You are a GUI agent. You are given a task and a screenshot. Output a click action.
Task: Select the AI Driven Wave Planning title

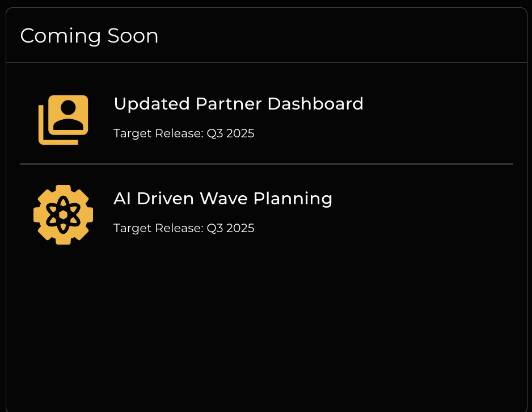(223, 199)
